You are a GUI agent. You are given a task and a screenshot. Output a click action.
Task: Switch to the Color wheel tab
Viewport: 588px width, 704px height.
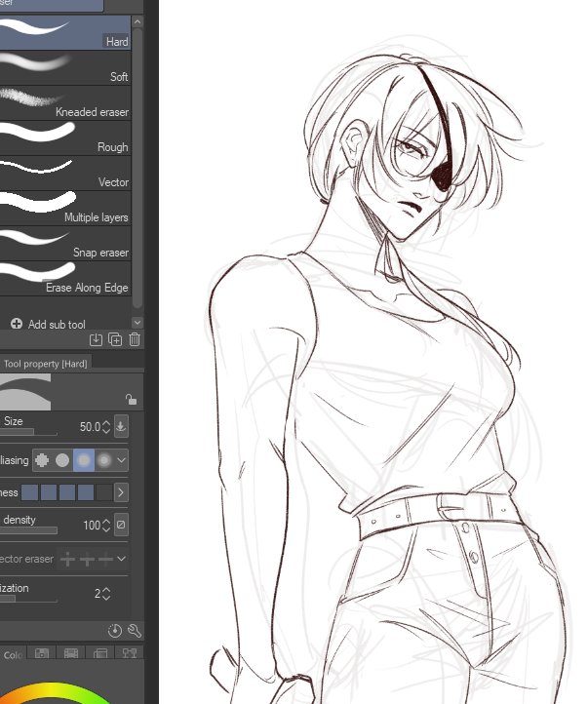[13, 653]
